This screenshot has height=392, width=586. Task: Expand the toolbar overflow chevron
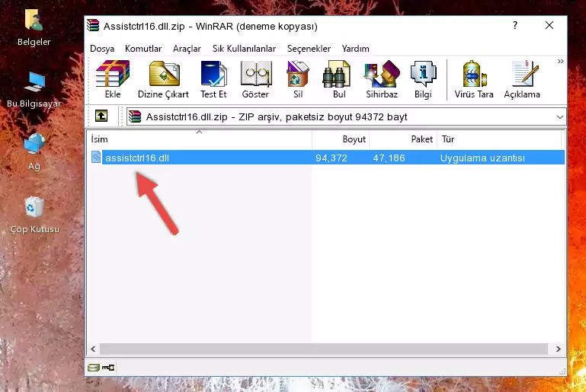pyautogui.click(x=560, y=61)
